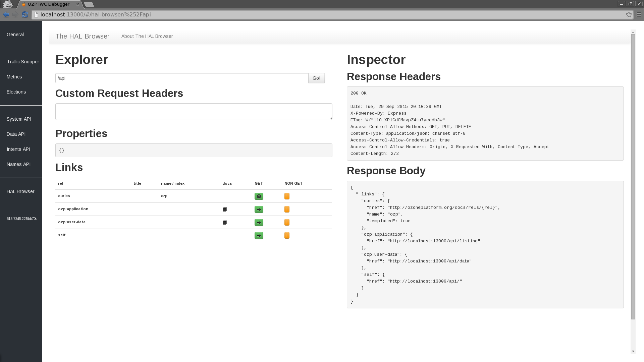Image resolution: width=644 pixels, height=362 pixels.
Task: Focus the Custom Request Headers textarea
Action: [x=194, y=112]
